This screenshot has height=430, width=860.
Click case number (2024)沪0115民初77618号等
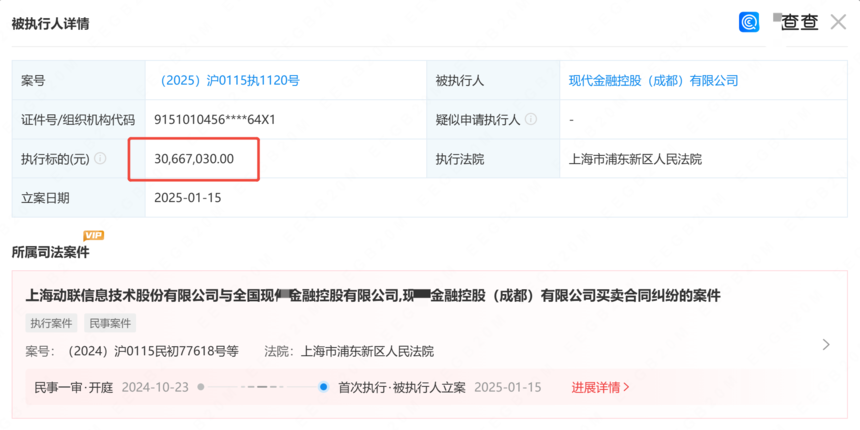coord(151,351)
